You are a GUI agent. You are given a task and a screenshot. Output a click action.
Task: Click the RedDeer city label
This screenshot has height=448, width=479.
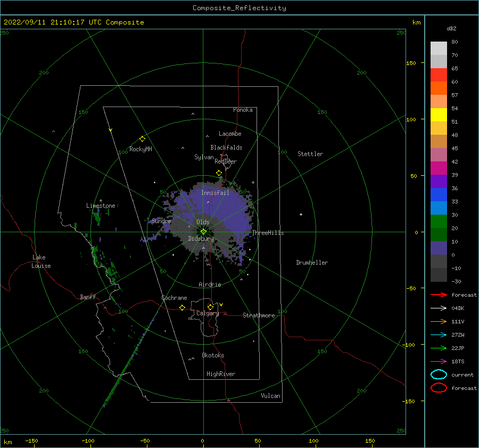click(226, 161)
